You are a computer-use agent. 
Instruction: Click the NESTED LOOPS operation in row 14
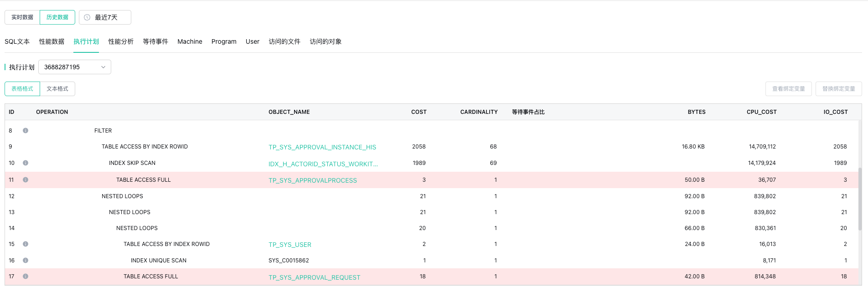click(x=137, y=228)
